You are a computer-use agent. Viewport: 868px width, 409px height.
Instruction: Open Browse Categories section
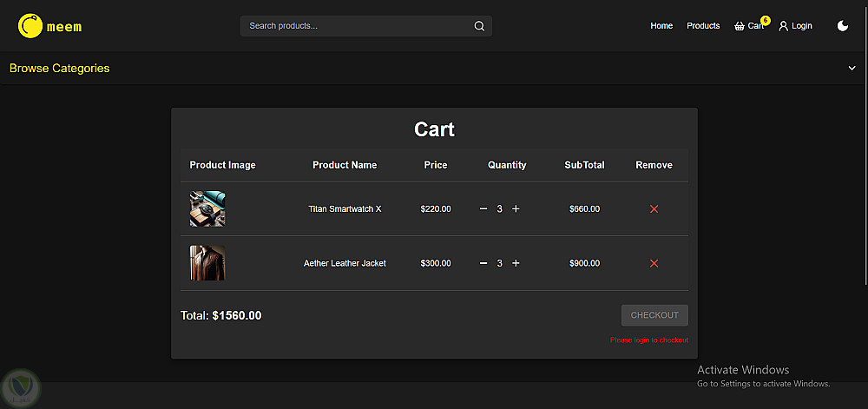click(x=60, y=69)
